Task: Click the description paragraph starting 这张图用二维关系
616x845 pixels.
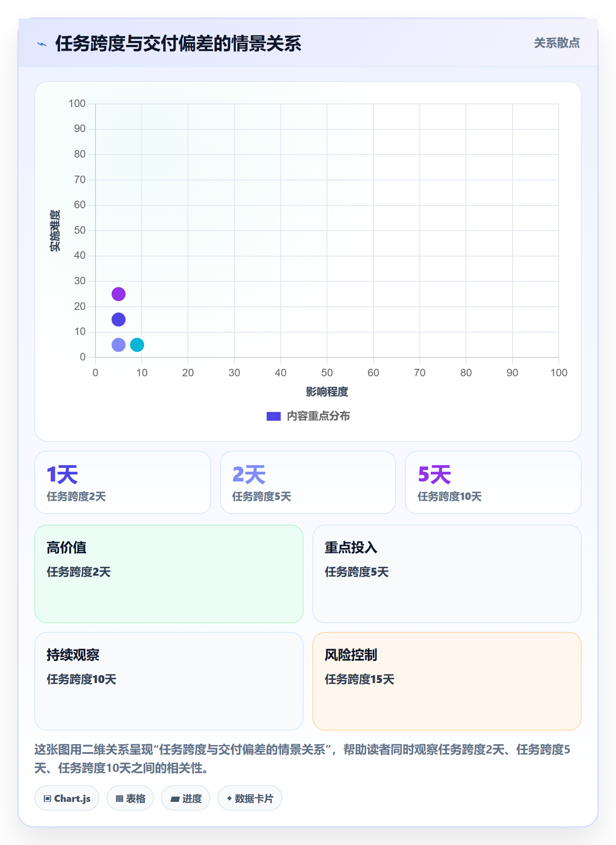Action: 302,759
